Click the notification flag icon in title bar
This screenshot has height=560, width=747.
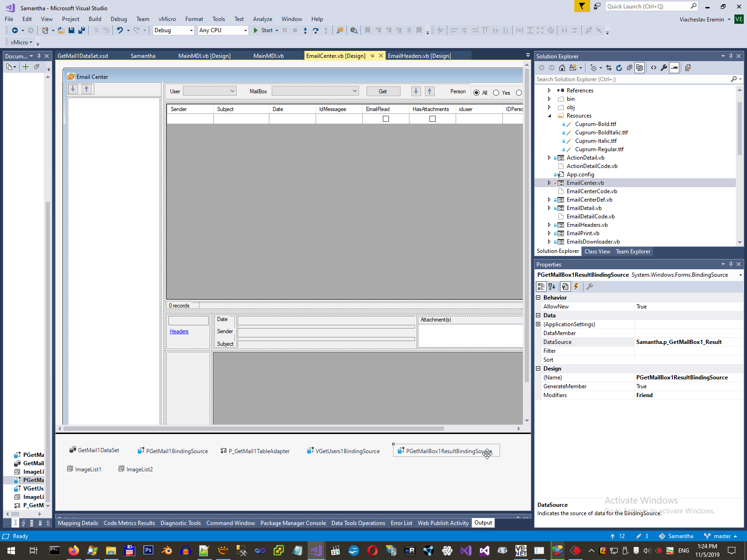[x=582, y=6]
